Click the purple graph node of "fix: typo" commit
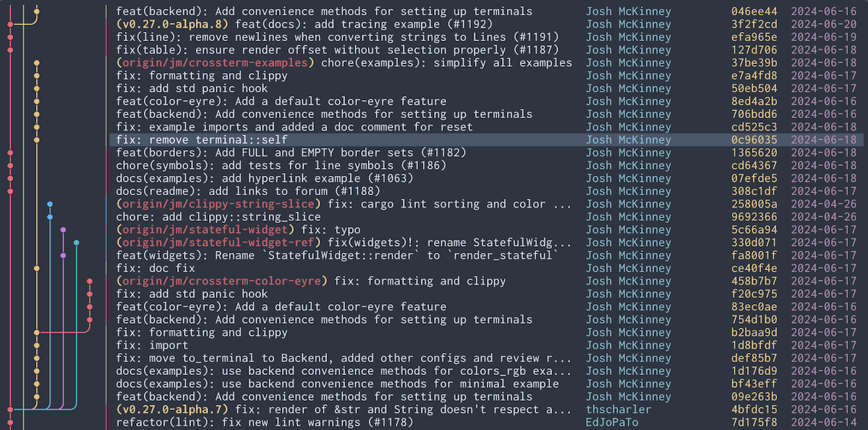The image size is (868, 430). [x=63, y=230]
